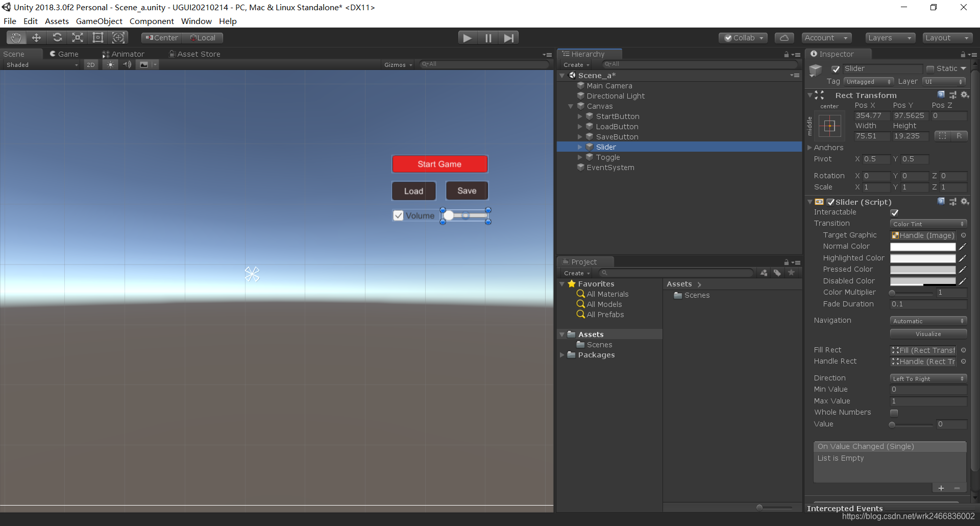Toggle the Volume checkbox in scene
980x526 pixels.
coord(398,216)
